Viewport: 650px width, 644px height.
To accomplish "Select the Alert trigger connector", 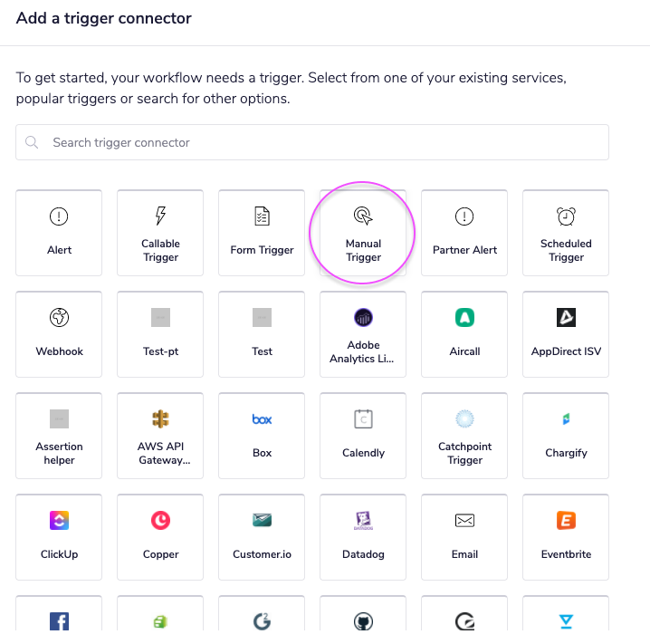I will click(x=59, y=232).
